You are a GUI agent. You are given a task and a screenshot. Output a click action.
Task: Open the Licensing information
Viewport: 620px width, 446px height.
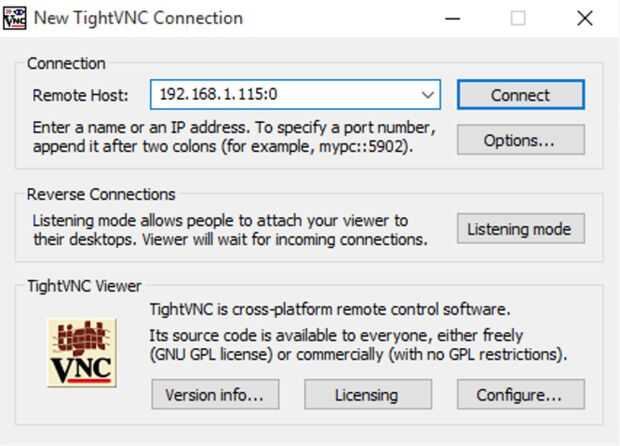(x=367, y=394)
